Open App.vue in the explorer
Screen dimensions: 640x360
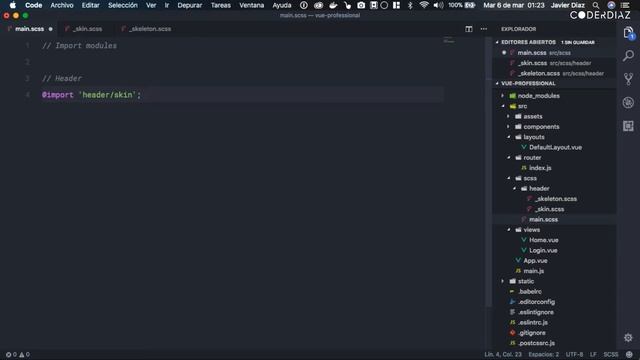point(535,261)
